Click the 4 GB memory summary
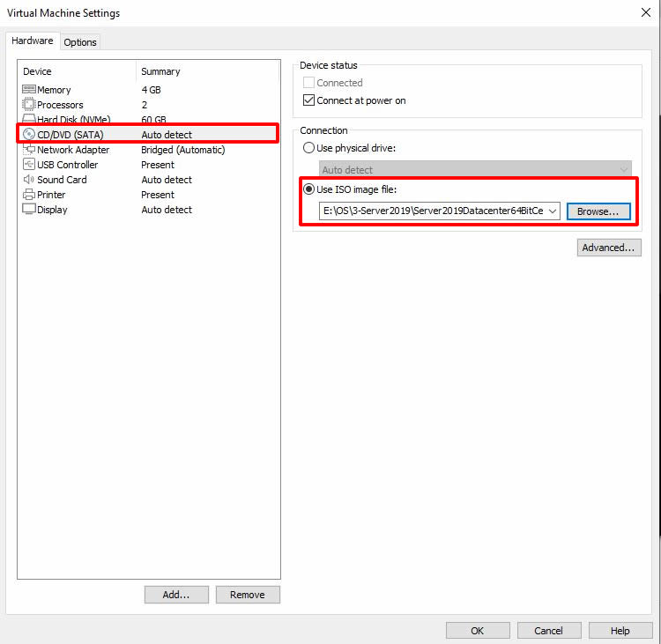Image resolution: width=661 pixels, height=644 pixels. point(151,90)
